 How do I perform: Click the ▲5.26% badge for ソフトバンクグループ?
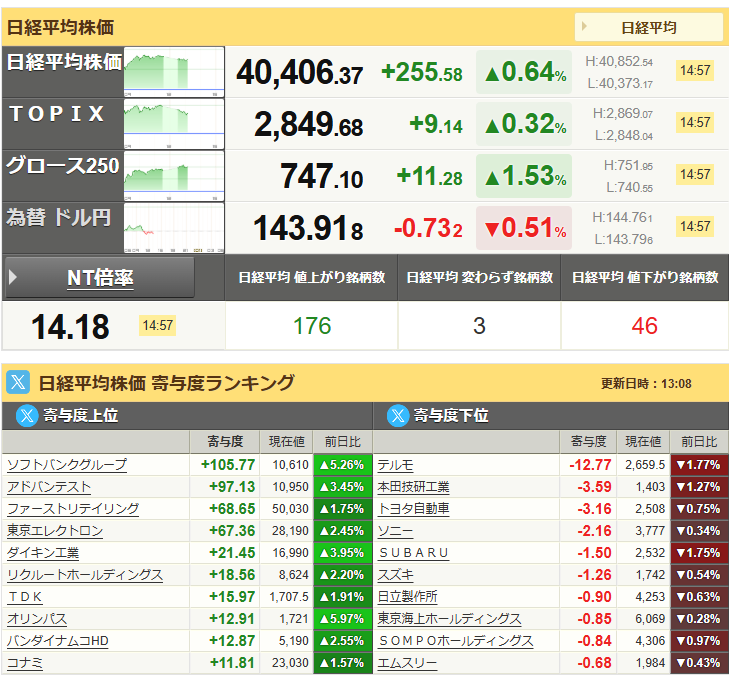pyautogui.click(x=343, y=465)
